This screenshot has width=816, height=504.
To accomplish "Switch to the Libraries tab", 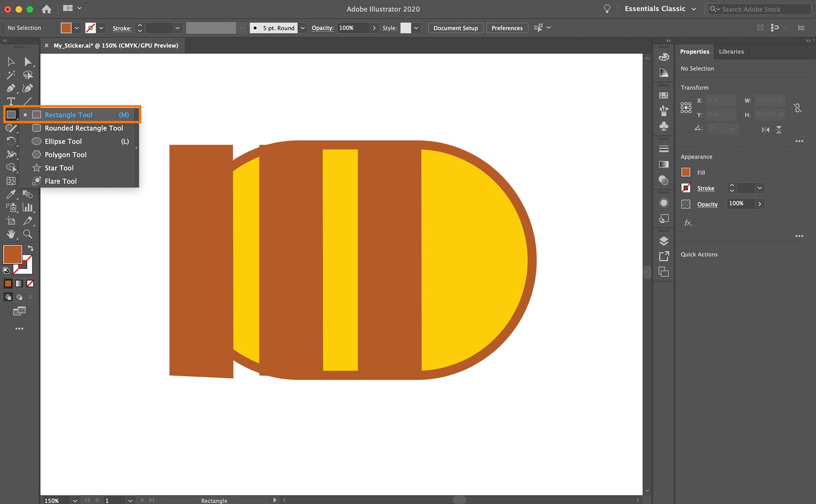I will [731, 51].
